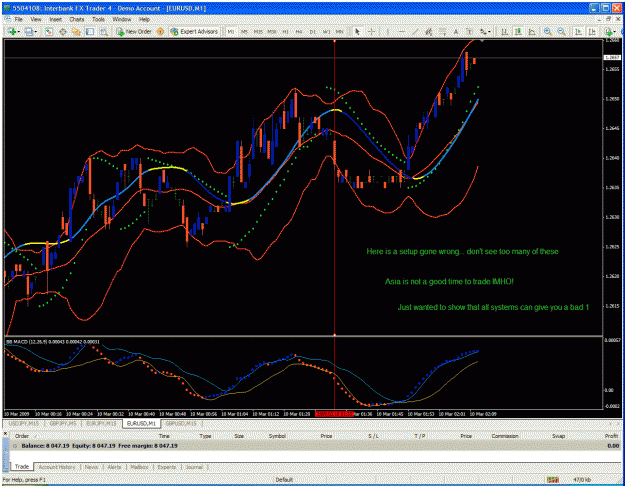
Task: Toggle the Market Watch window icon
Action: [49, 32]
